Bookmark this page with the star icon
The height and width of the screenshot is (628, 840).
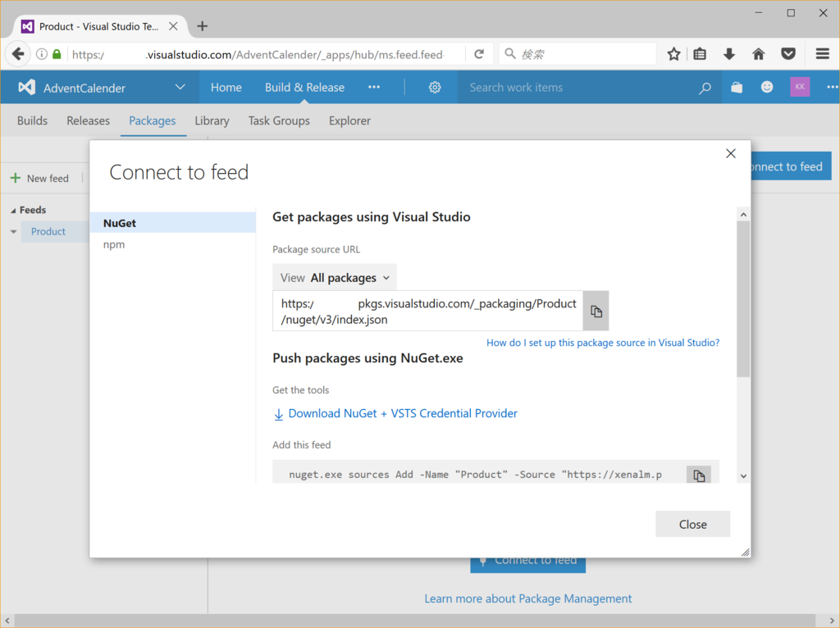pyautogui.click(x=674, y=54)
